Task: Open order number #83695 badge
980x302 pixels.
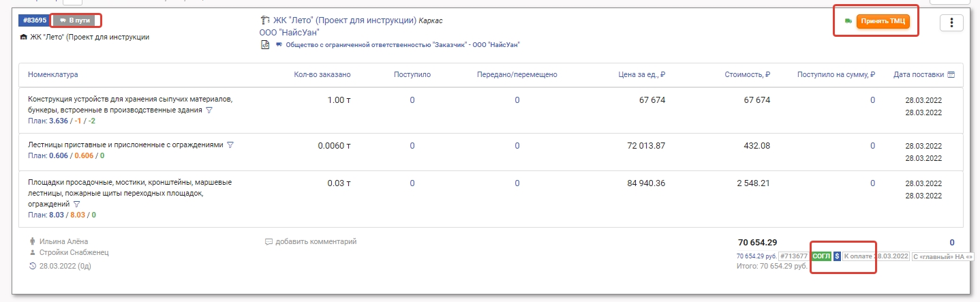Action: coord(35,20)
